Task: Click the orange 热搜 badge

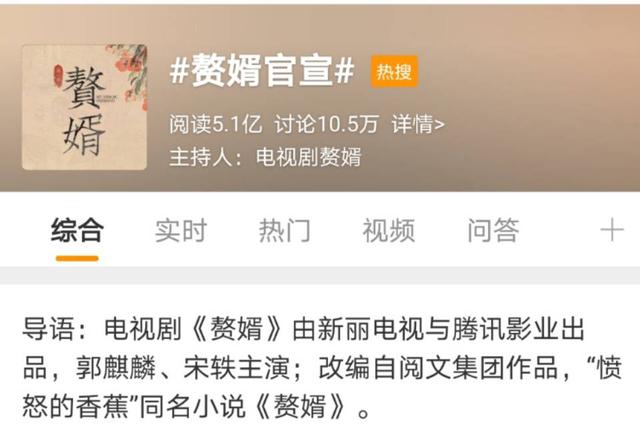Action: tap(394, 72)
